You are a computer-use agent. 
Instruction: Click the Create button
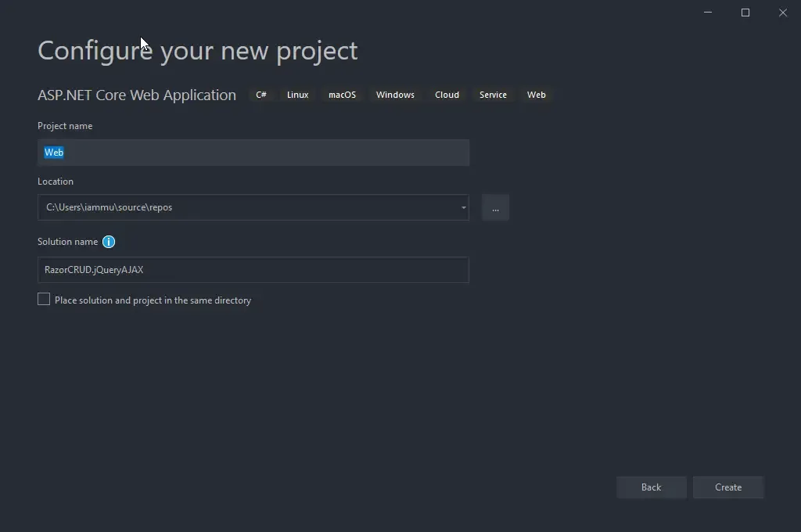[728, 487]
